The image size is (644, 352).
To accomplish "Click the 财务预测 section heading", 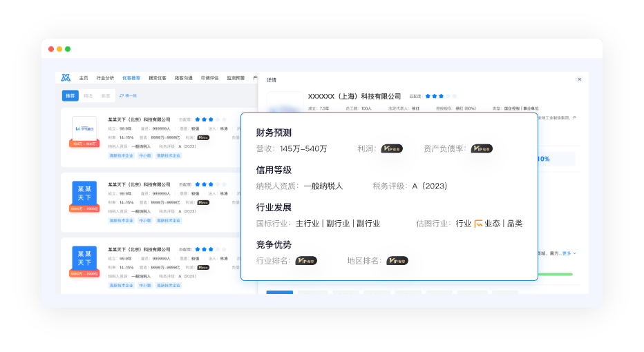I will [x=274, y=133].
